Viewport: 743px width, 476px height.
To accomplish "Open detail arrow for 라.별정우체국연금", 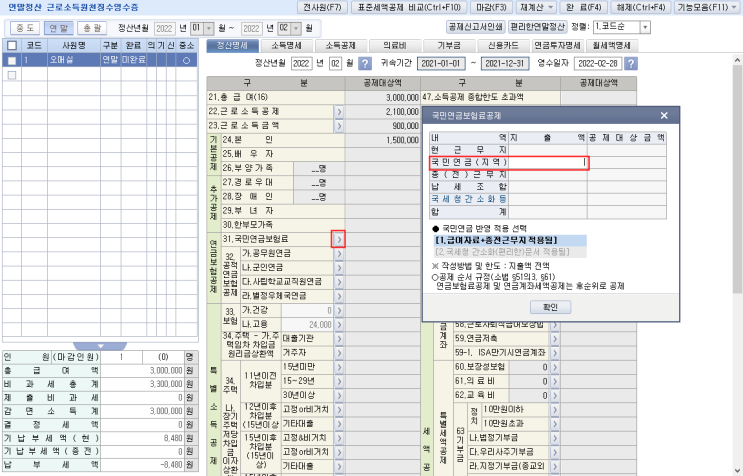I will point(339,296).
